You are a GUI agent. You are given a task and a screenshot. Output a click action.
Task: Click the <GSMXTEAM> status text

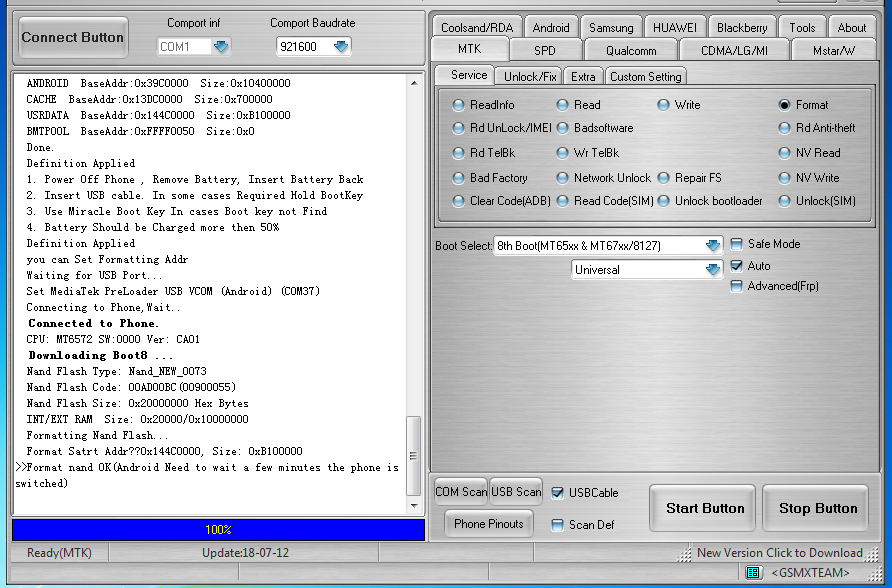[810, 573]
